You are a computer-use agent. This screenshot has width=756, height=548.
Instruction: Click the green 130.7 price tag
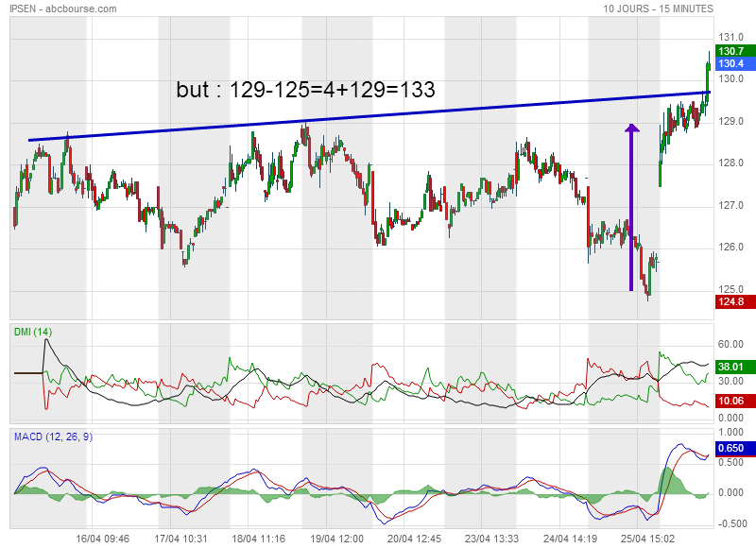click(x=735, y=51)
